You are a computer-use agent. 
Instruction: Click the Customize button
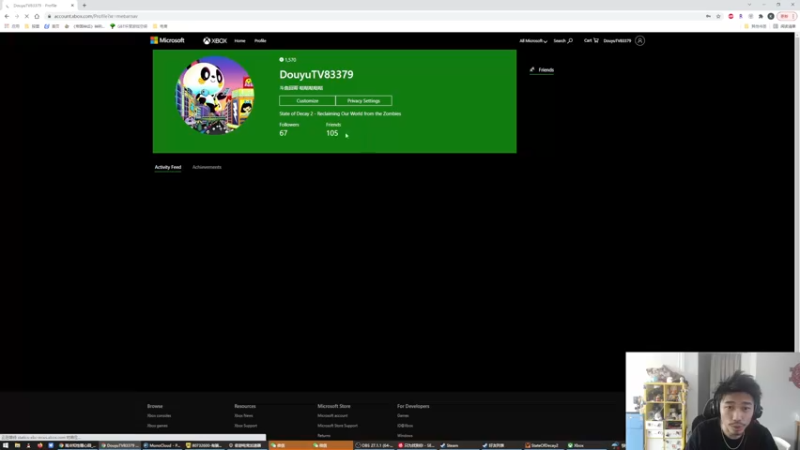point(307,101)
